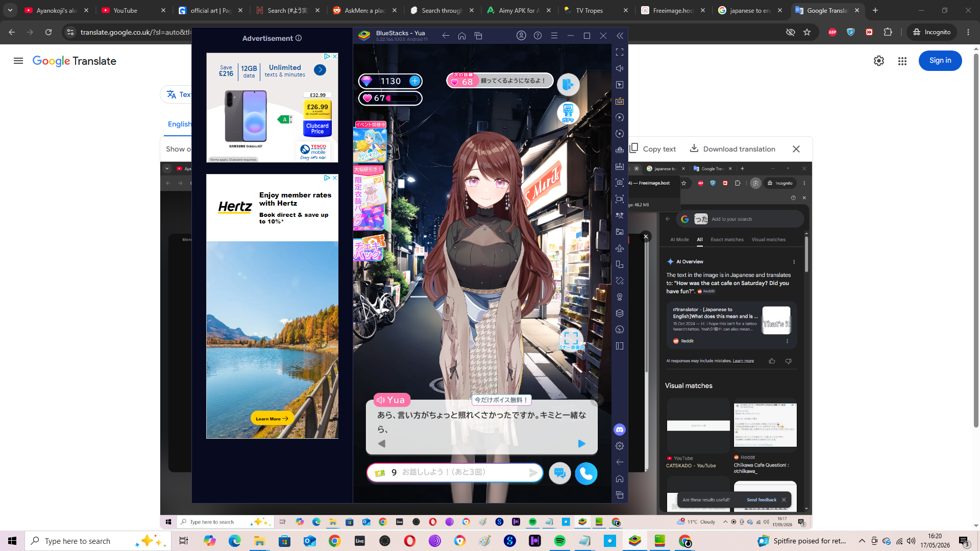Toggle BlueStacks fullscreen mode icon
This screenshot has height=551, width=980.
(x=620, y=52)
